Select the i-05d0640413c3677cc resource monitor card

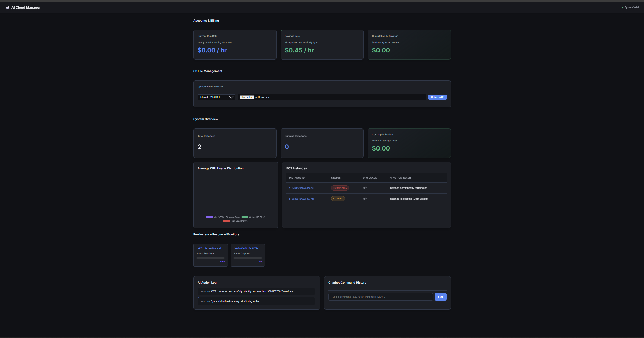pos(247,255)
